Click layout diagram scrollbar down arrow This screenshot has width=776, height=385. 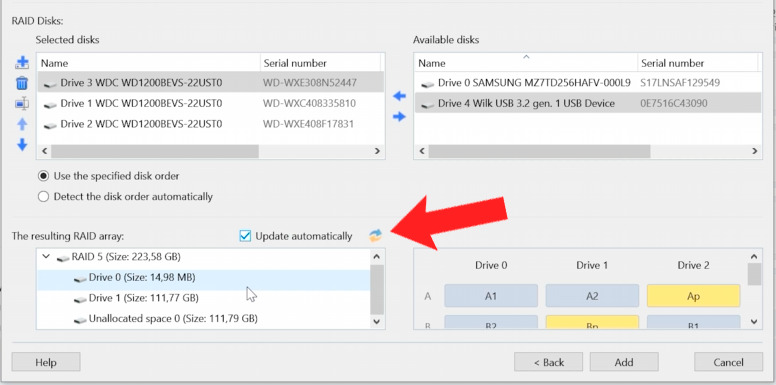(754, 322)
